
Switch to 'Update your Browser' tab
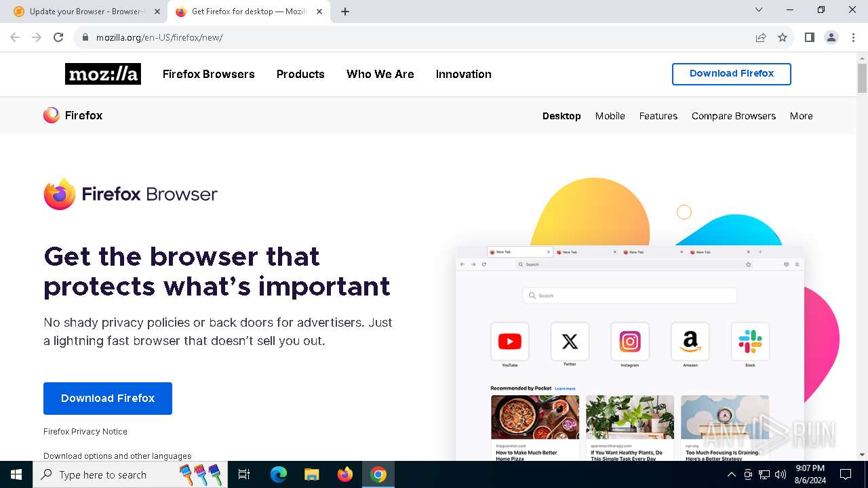(86, 12)
